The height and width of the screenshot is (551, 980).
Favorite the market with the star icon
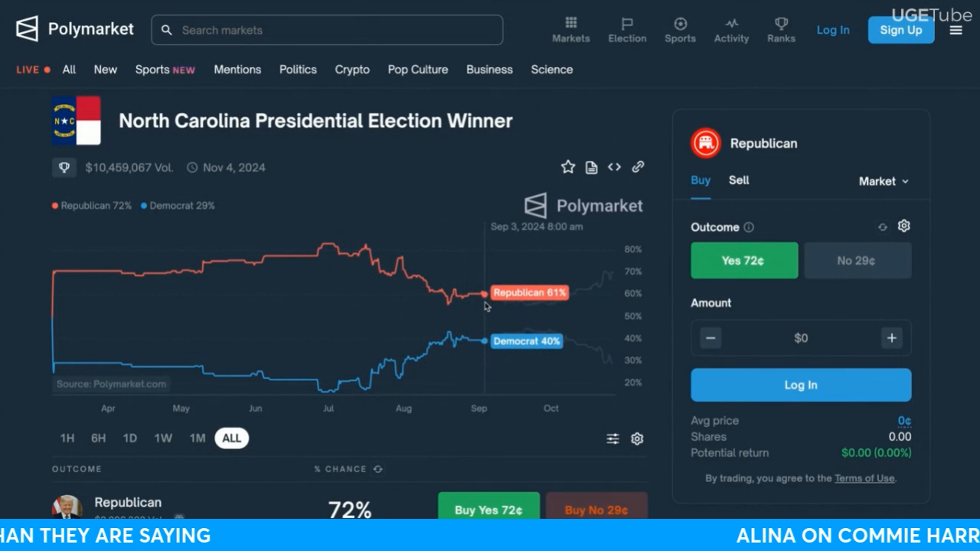click(568, 167)
